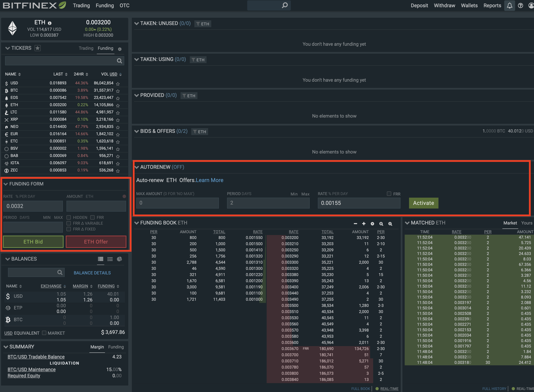Click Funding Book zoom in icon

pos(390,224)
